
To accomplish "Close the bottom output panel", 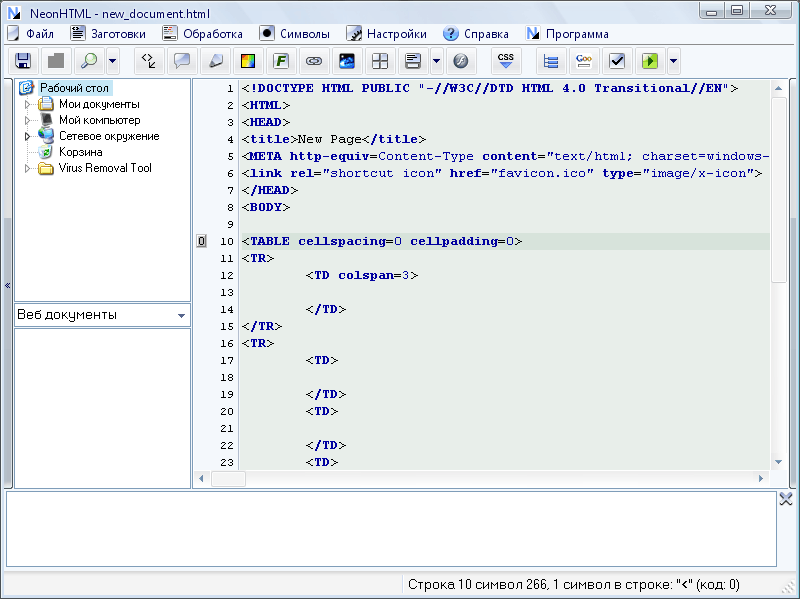I will pos(786,499).
